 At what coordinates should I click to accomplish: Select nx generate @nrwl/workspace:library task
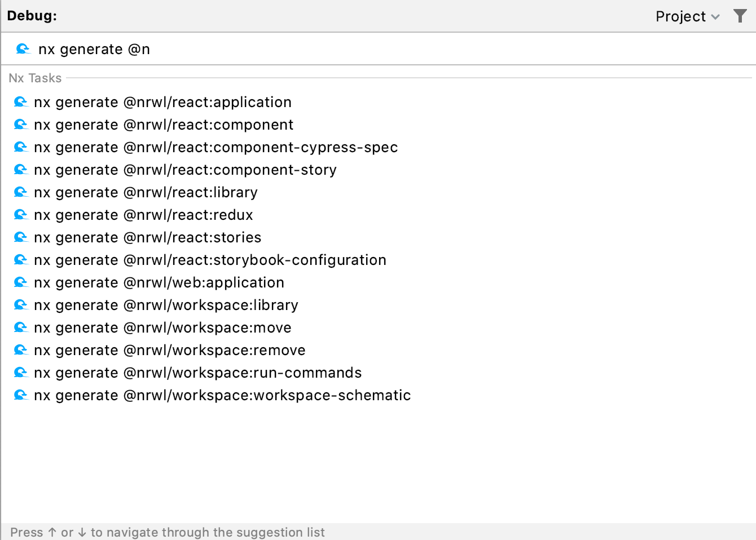point(166,305)
